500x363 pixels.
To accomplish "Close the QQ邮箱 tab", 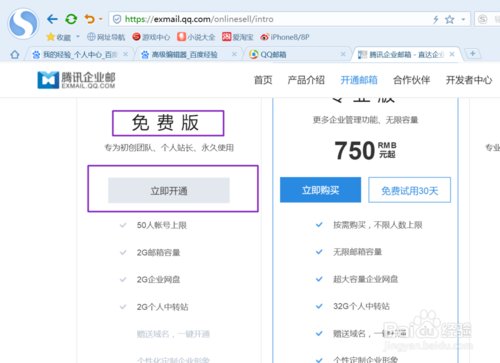I will (343, 54).
